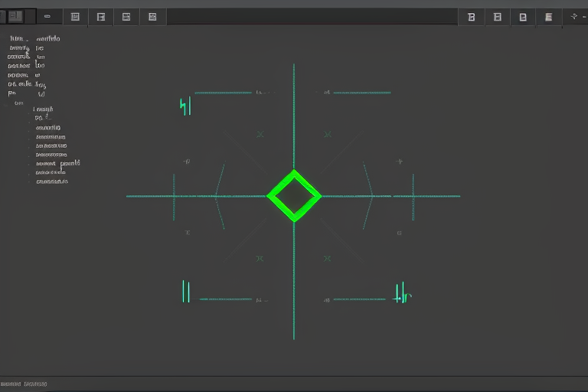
Task: Select the bright green diamond at canvas center
Action: click(x=294, y=196)
